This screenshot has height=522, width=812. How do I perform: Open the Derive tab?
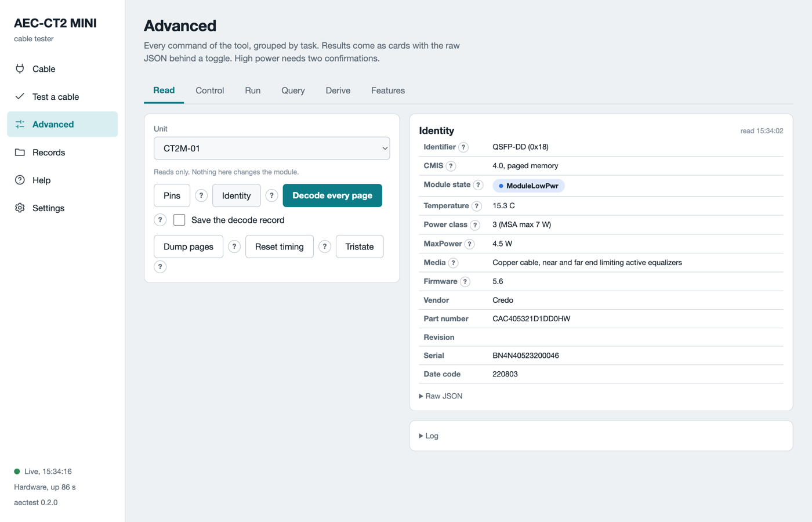click(338, 90)
